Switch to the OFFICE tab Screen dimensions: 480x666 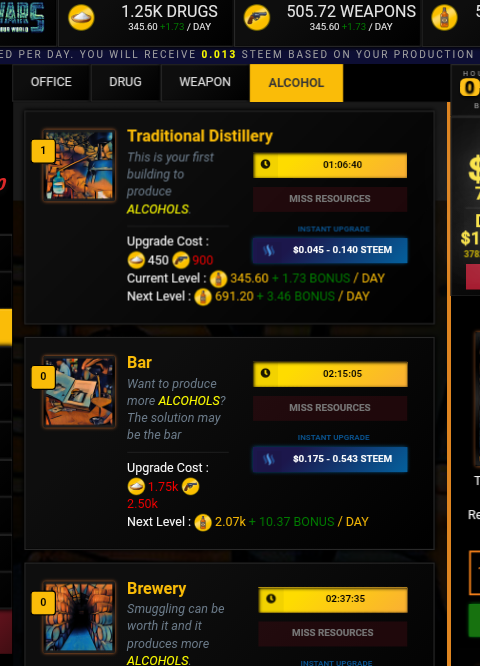[x=51, y=82]
